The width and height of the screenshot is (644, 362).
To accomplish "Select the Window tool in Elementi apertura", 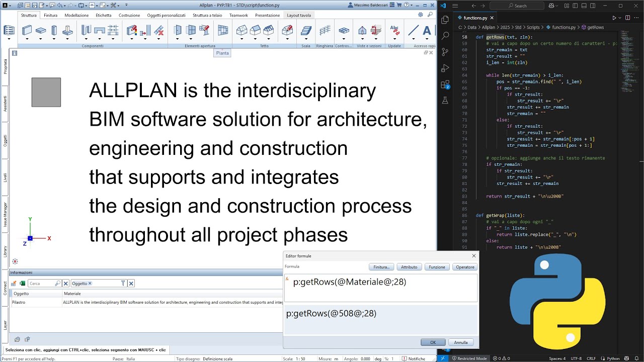I will pos(191,30).
